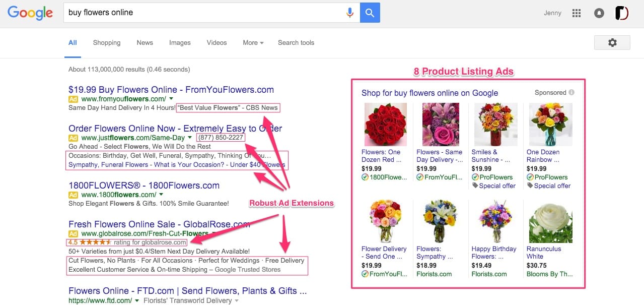644x305 pixels.
Task: Open the Google apps grid
Action: [x=577, y=13]
